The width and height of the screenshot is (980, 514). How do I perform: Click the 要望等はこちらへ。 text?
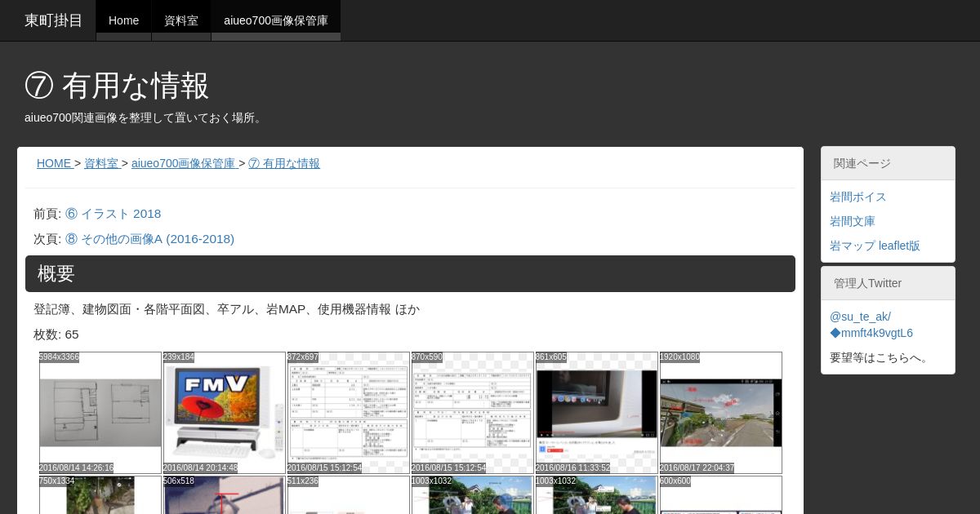(881, 357)
